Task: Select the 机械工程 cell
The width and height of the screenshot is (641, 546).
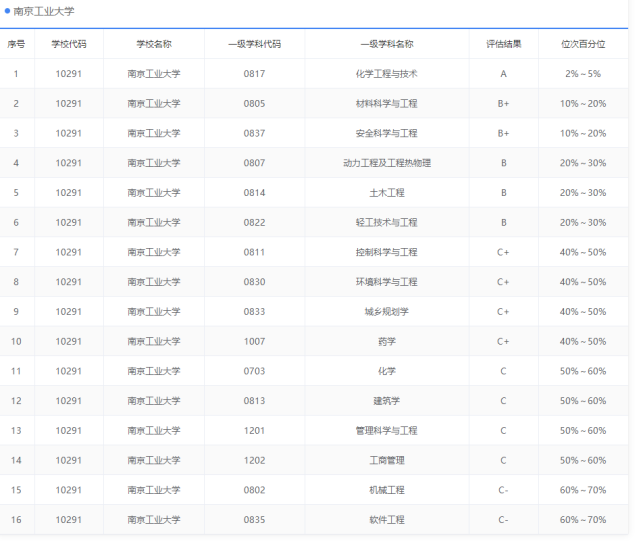Action: [387, 490]
